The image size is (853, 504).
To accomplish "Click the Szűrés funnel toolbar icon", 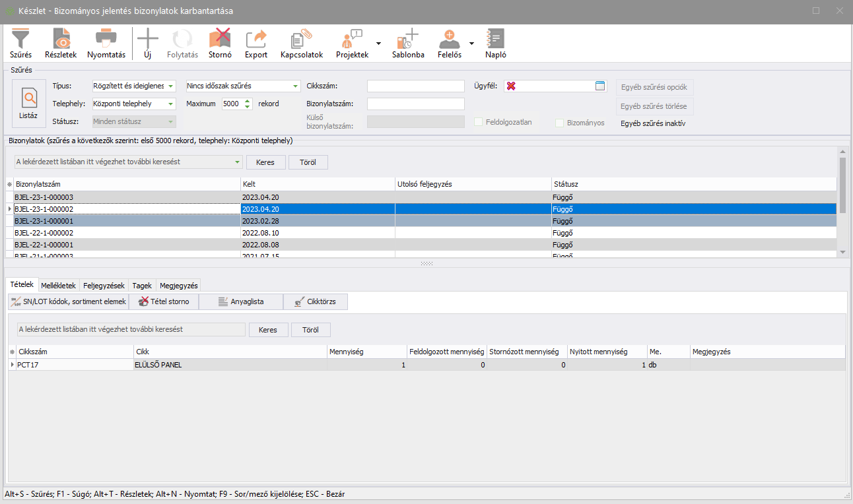I will coord(21,44).
